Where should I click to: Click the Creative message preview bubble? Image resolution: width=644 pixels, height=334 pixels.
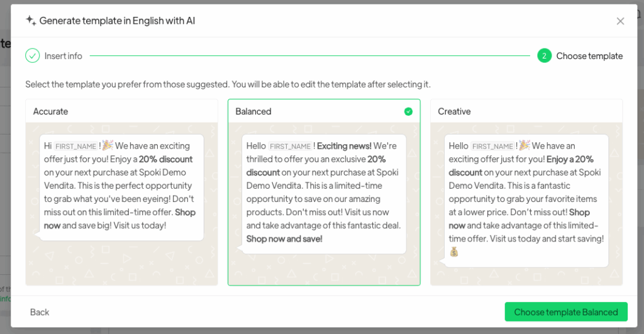point(526,199)
